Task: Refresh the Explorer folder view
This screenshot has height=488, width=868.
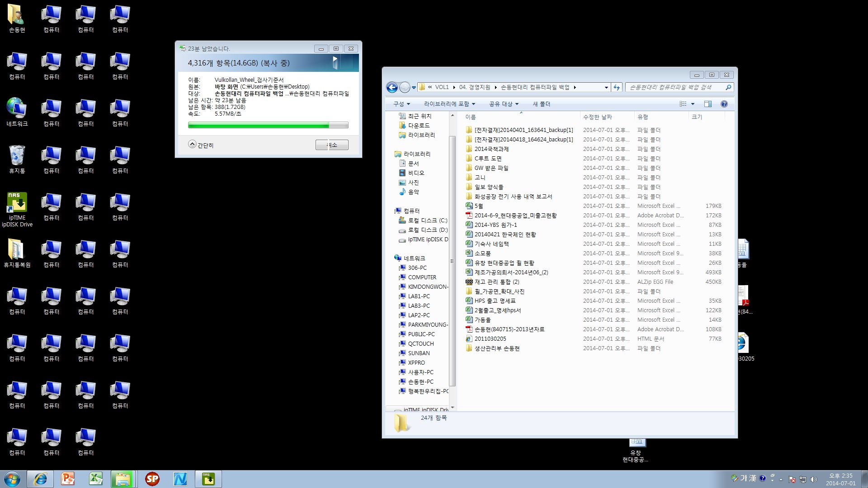Action: 617,87
